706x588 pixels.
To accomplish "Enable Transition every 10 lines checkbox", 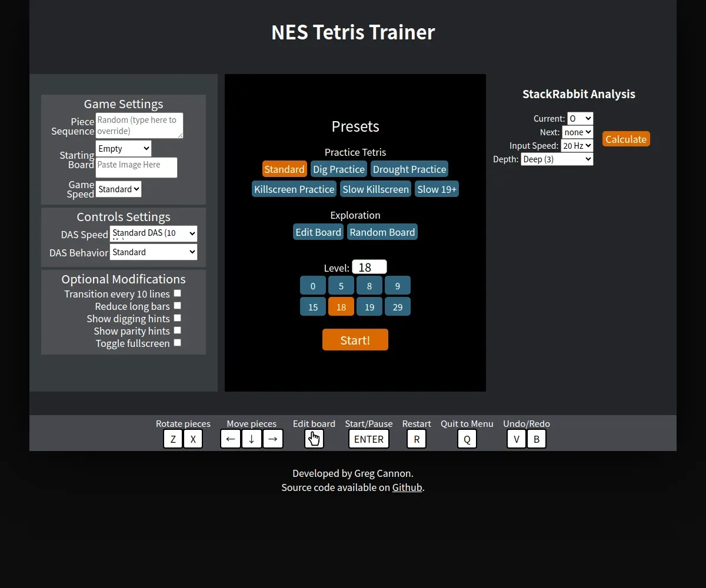I will click(x=177, y=293).
